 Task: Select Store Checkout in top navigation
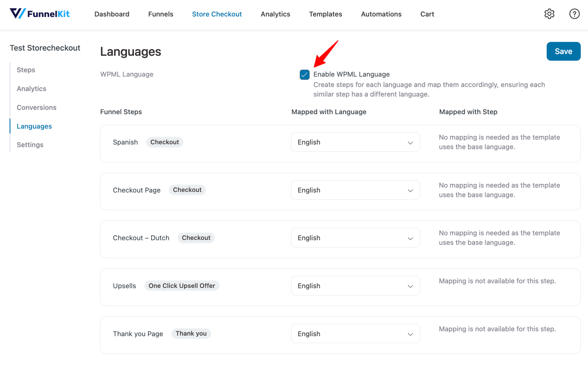[x=217, y=14]
